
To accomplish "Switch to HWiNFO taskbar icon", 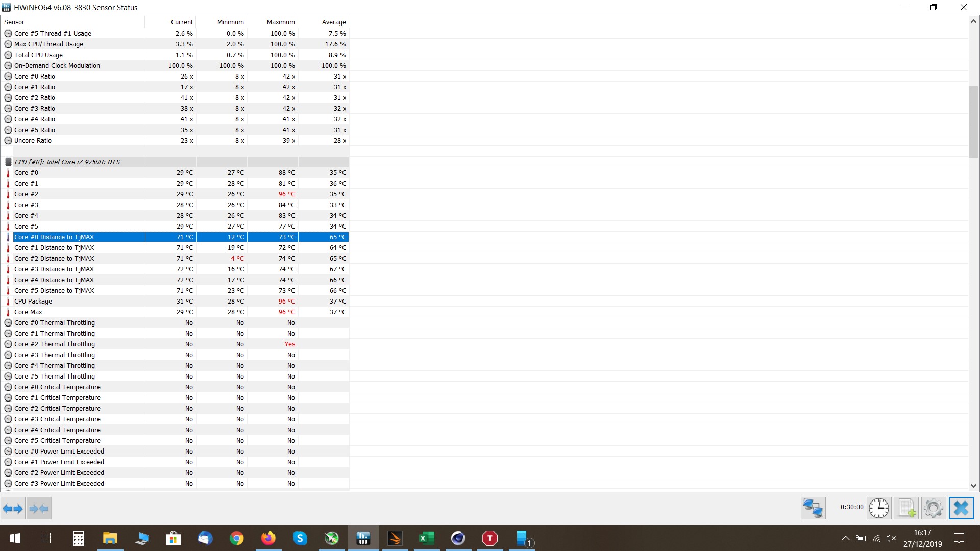I will 363,538.
